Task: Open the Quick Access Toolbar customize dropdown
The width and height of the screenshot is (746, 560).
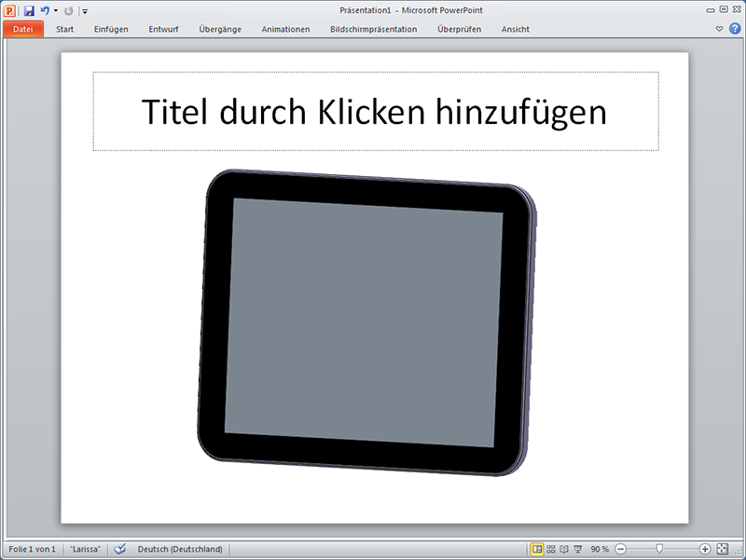Action: point(85,11)
